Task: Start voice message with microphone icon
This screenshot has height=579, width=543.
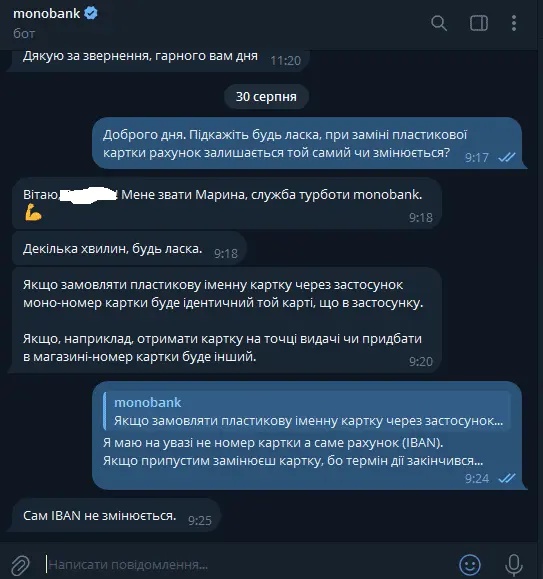Action: coord(514,565)
